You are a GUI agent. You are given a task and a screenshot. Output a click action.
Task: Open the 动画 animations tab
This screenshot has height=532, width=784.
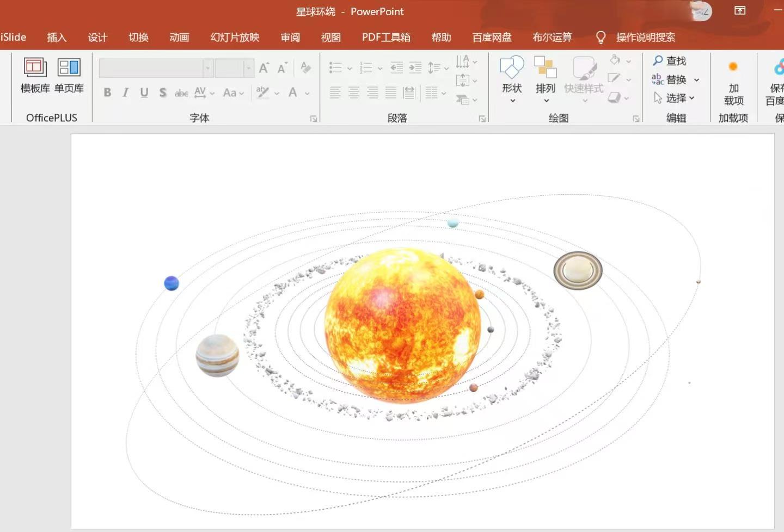[179, 37]
